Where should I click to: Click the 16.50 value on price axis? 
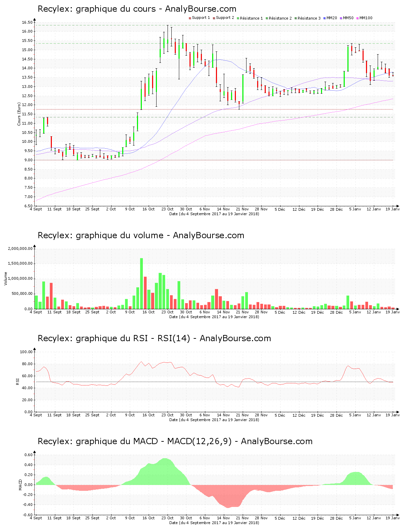pos(27,22)
